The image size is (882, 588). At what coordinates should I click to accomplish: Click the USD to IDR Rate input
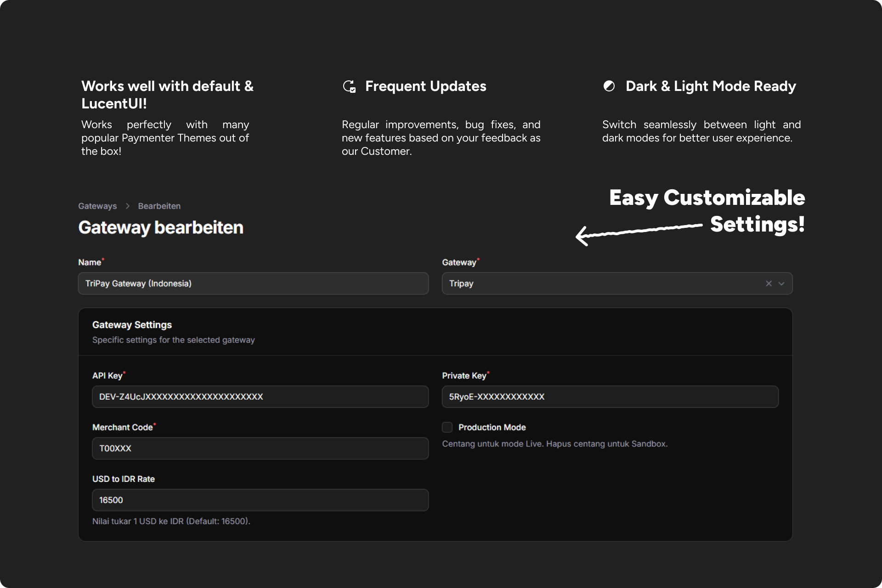tap(260, 500)
